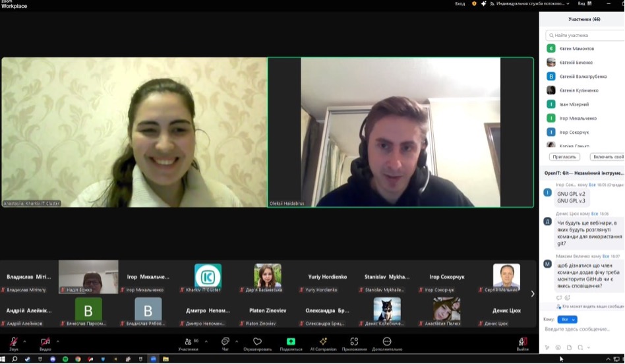Select the Yuriy Hordienko participant tile
625x364 pixels.
[327, 277]
